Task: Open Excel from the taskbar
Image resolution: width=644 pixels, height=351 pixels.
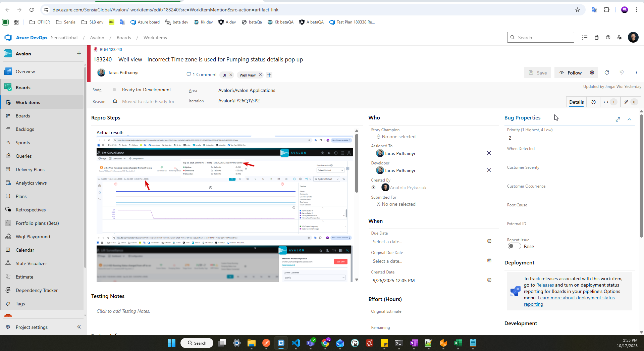Action: (458, 343)
